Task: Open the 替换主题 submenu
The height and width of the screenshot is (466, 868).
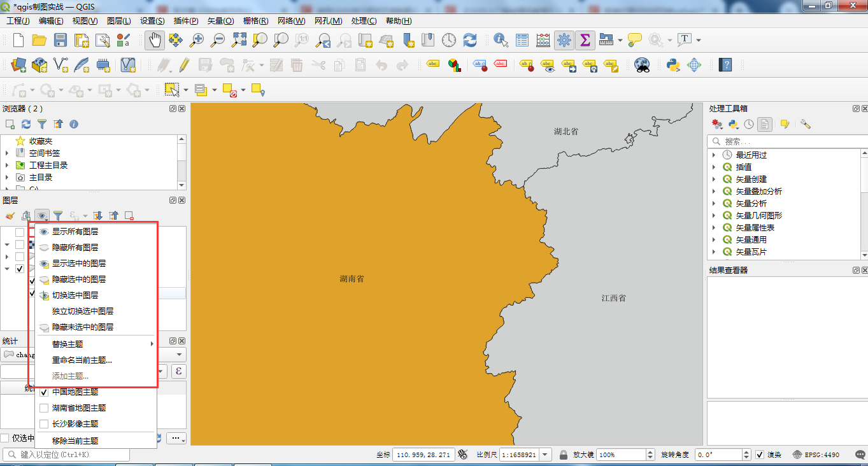Action: [x=96, y=344]
